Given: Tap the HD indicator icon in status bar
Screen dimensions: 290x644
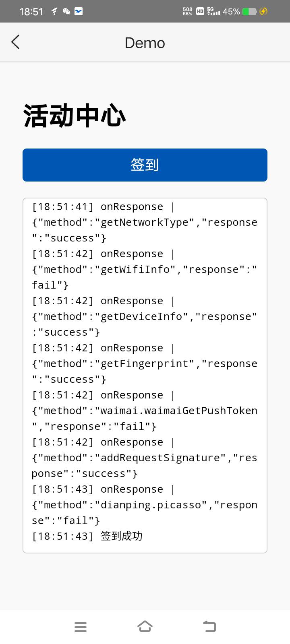Looking at the screenshot, I should tap(200, 11).
